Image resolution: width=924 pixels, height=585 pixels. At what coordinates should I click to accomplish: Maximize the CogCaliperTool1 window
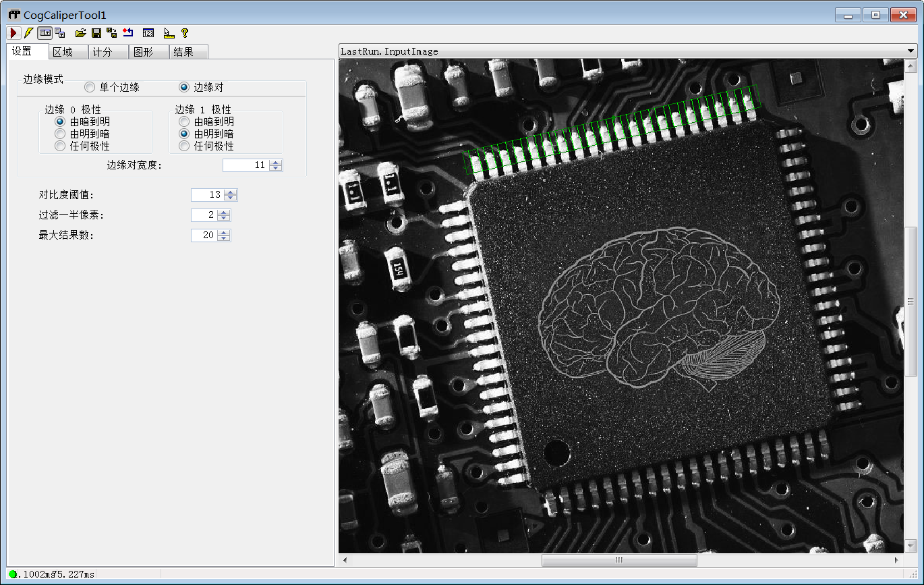pos(875,15)
